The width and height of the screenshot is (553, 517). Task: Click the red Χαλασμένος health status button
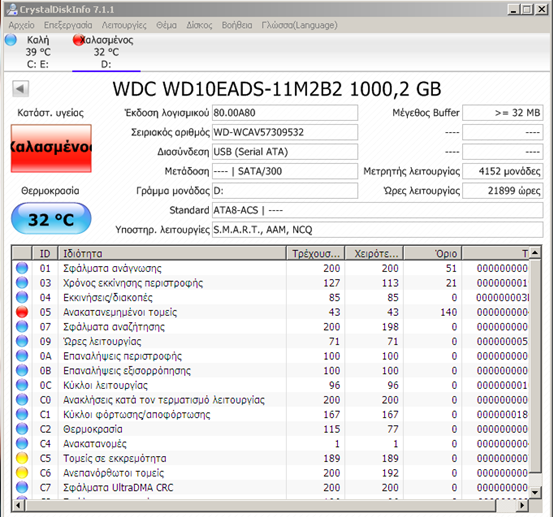[51, 148]
